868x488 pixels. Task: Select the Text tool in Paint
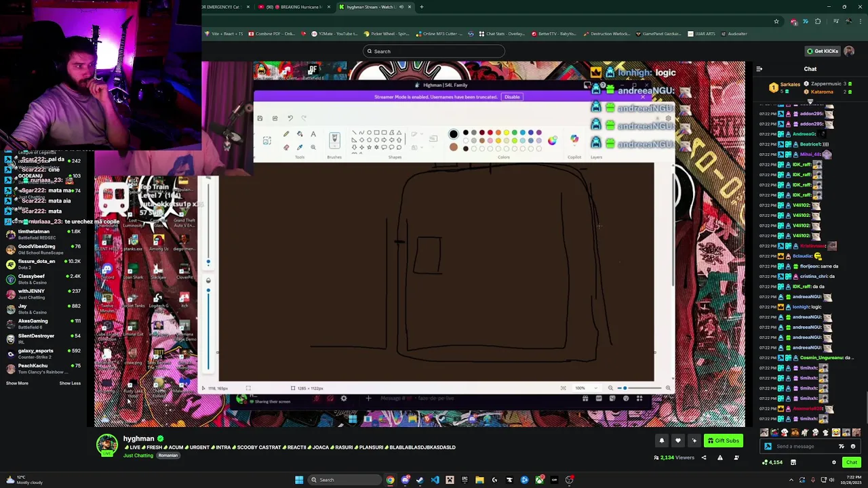pos(313,134)
